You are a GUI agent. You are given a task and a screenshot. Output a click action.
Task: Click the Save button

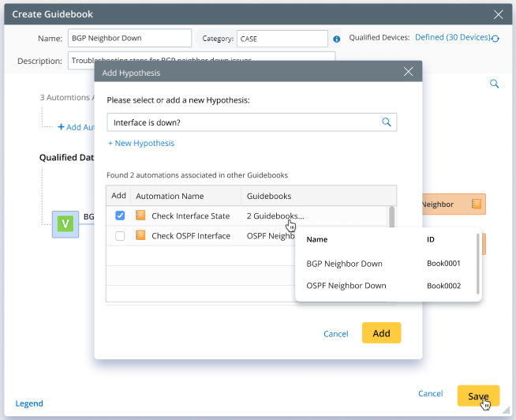point(478,395)
